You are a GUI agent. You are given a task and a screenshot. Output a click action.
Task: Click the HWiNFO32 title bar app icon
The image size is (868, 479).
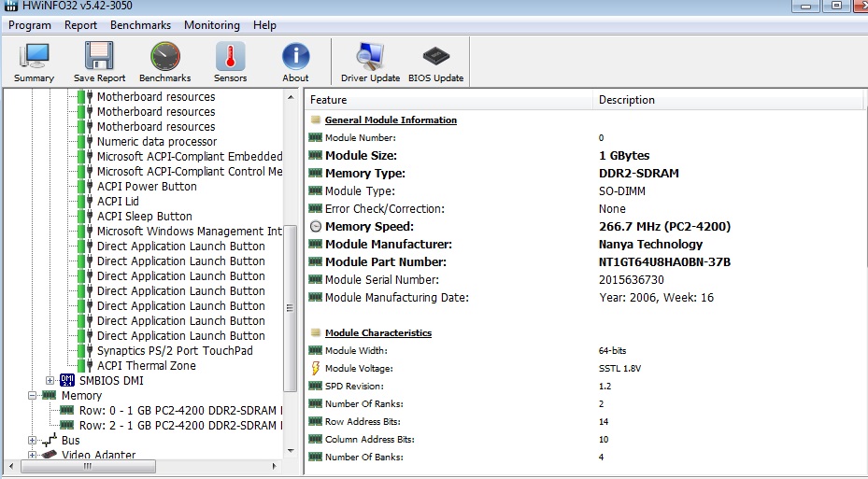tap(10, 6)
